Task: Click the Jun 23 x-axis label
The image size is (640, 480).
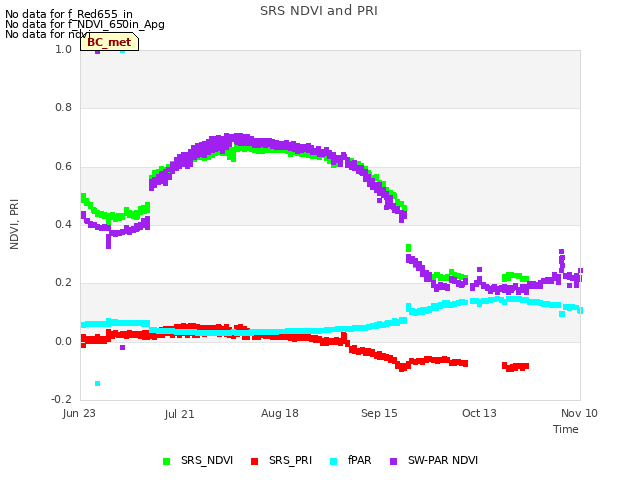Action: click(79, 413)
